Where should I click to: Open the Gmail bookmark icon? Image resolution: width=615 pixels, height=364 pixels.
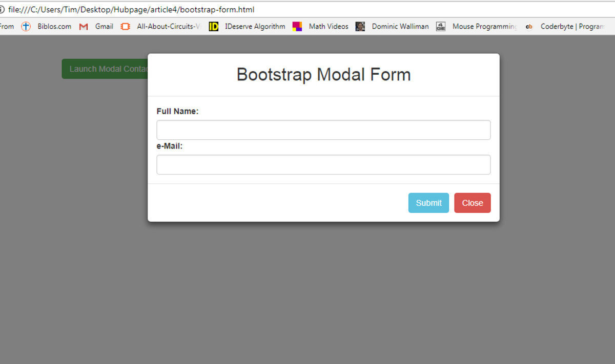click(83, 26)
